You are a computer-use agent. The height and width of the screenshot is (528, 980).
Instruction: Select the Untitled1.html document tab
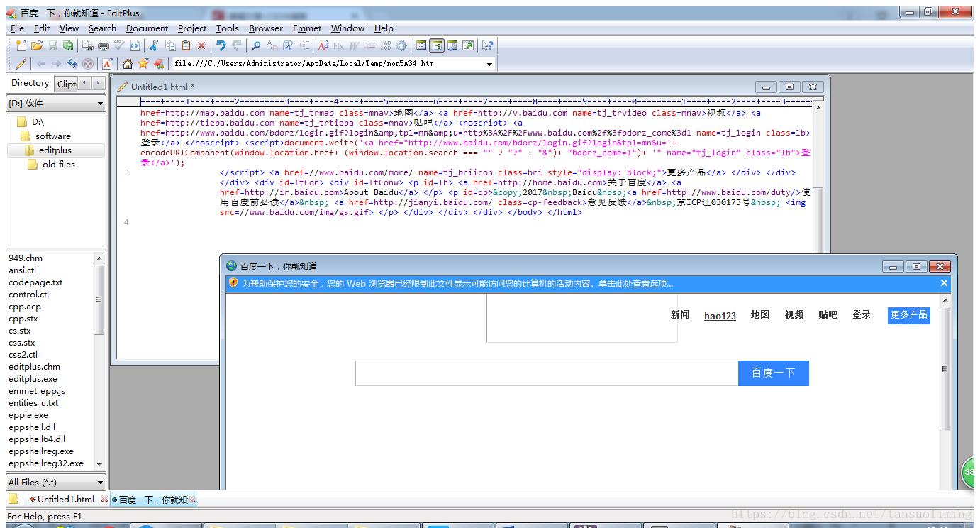click(x=65, y=500)
